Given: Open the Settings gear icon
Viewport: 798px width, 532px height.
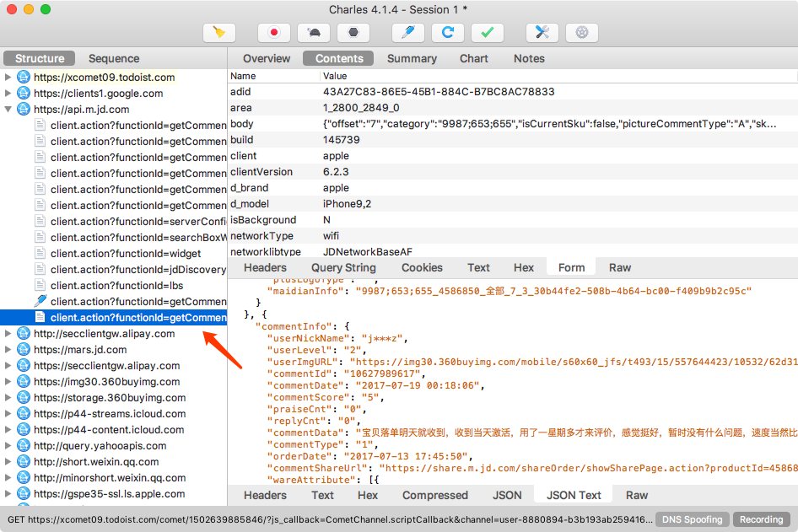Looking at the screenshot, I should coord(582,33).
